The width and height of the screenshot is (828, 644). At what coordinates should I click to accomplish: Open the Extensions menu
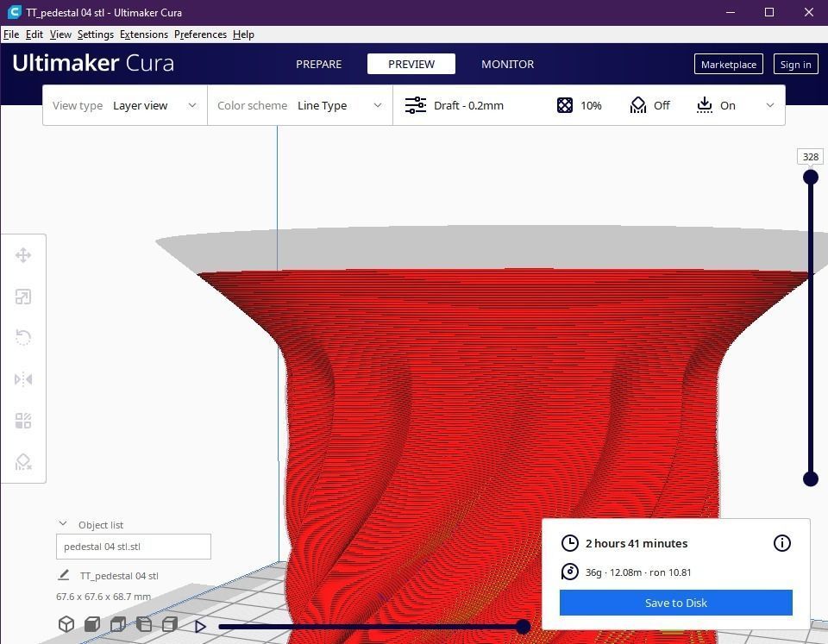click(144, 34)
